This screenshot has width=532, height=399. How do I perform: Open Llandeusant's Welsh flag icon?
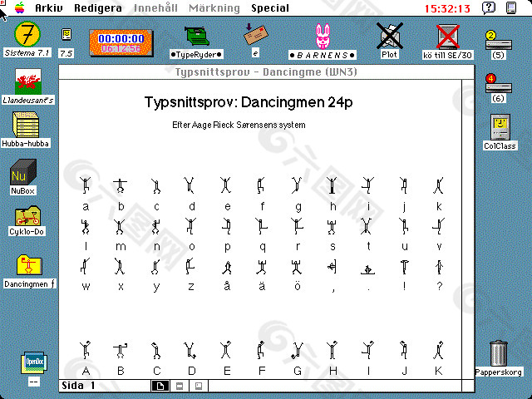pos(27,81)
